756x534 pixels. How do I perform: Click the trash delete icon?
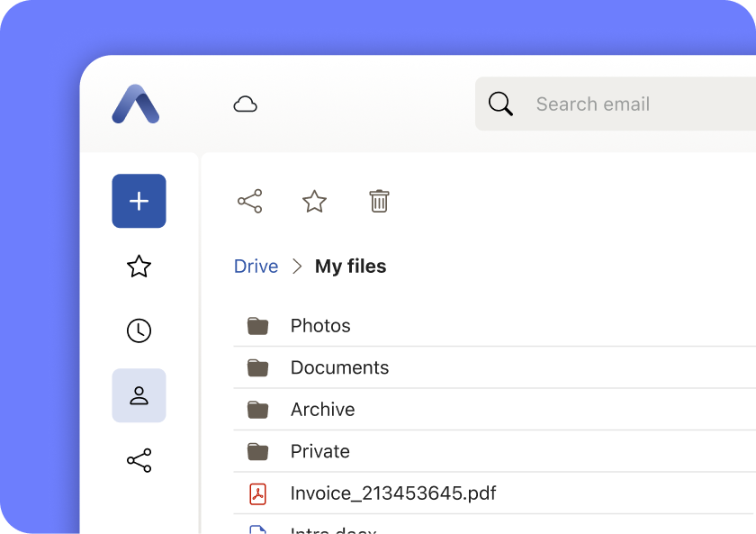coord(379,201)
